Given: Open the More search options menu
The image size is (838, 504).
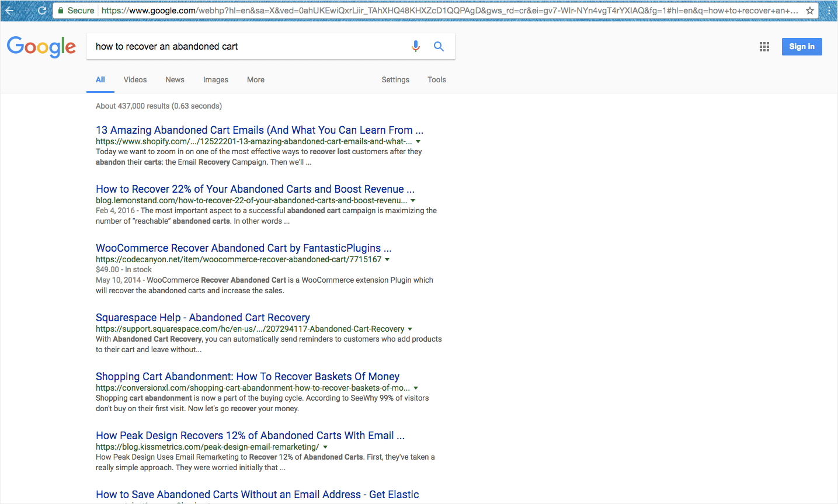Looking at the screenshot, I should tap(255, 79).
